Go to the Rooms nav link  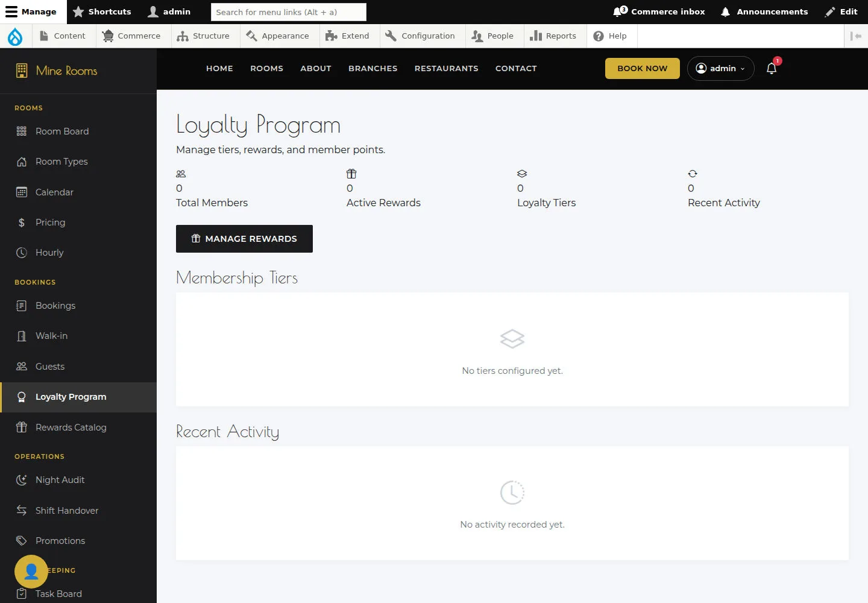(266, 68)
